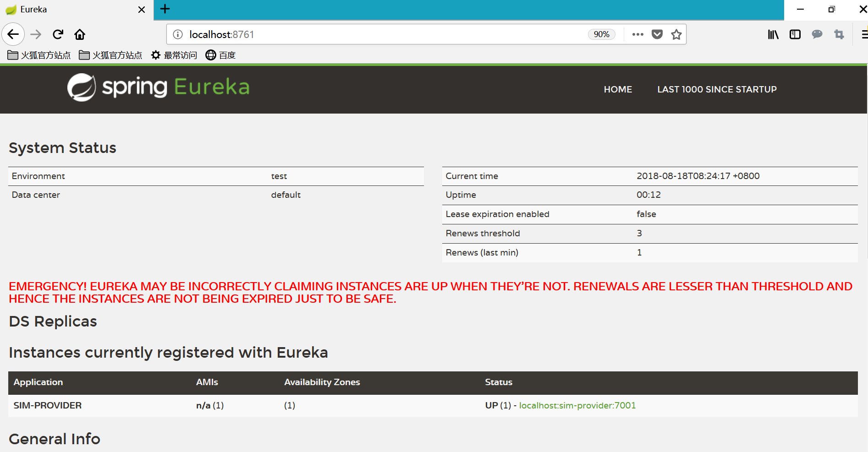
Task: Click the screenshot crop toolbar icon
Action: pyautogui.click(x=839, y=34)
